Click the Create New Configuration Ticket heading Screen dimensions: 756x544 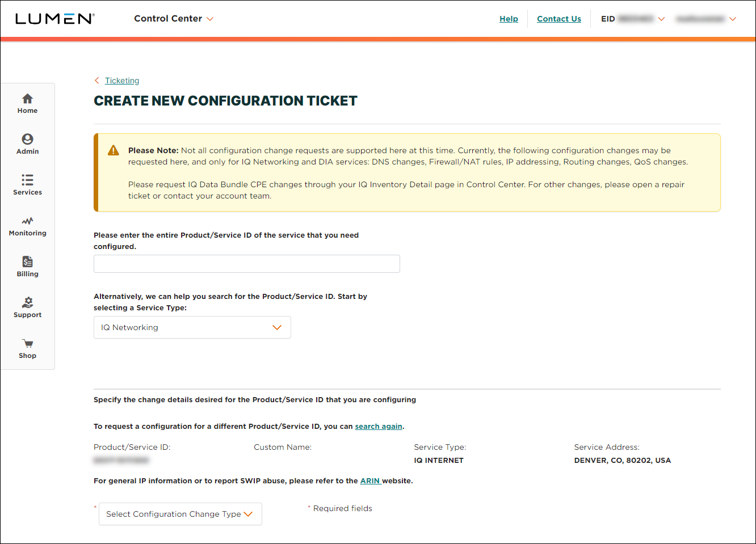click(225, 101)
